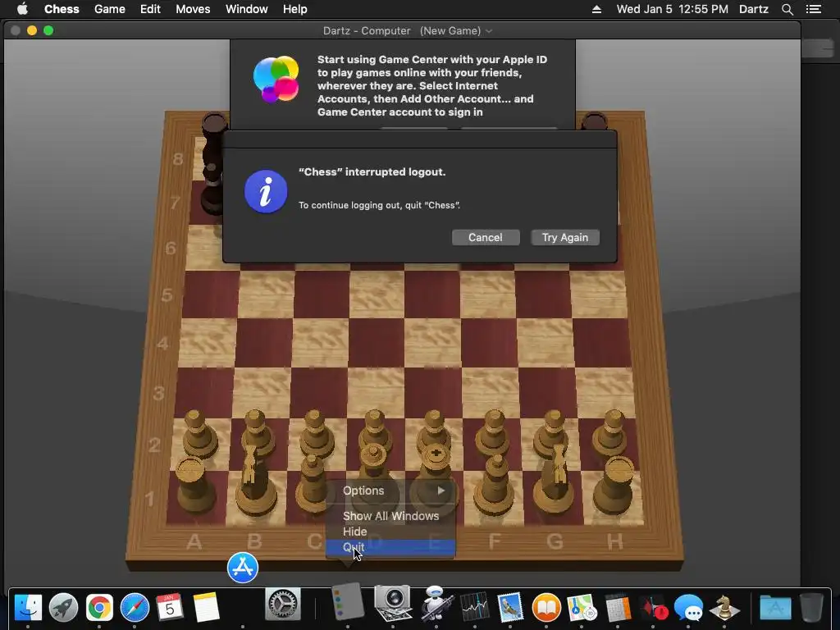Open the Window menu
Viewport: 840px width, 630px height.
pos(246,9)
